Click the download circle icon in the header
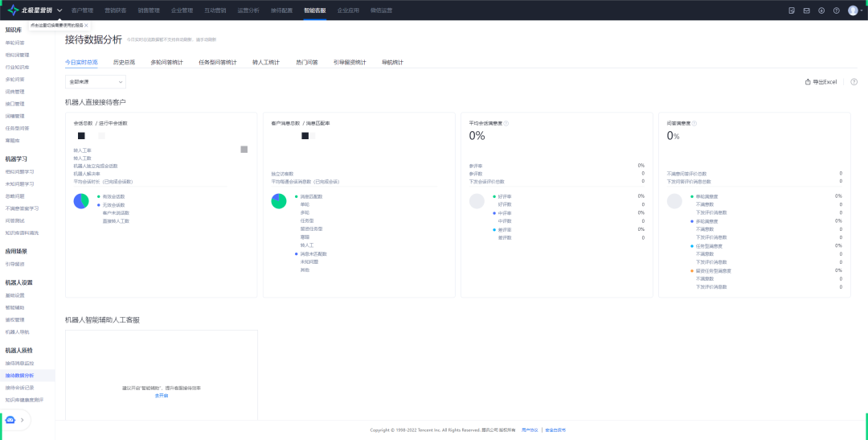The image size is (868, 440). click(x=821, y=10)
